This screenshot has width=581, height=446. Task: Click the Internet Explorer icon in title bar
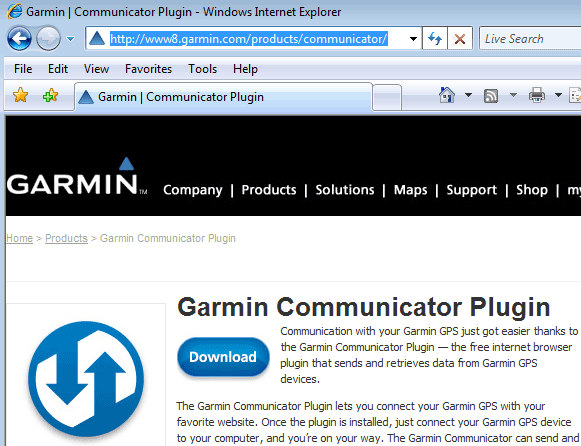pyautogui.click(x=14, y=11)
